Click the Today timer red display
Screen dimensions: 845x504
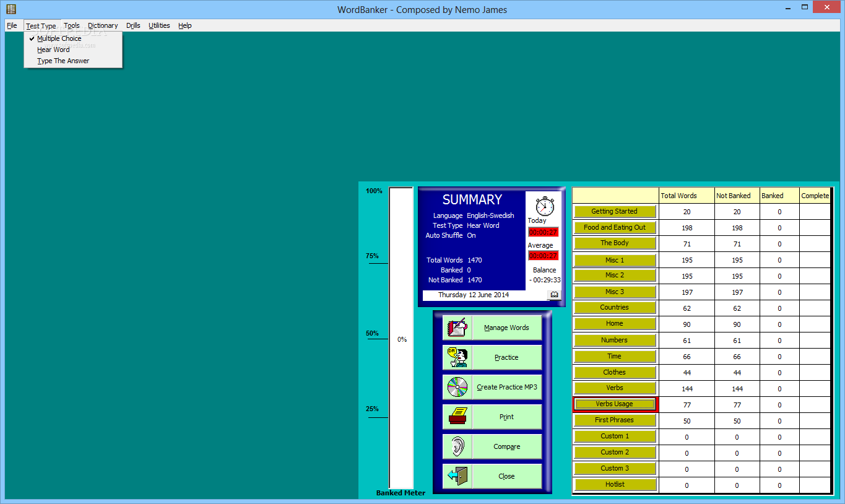(x=543, y=232)
